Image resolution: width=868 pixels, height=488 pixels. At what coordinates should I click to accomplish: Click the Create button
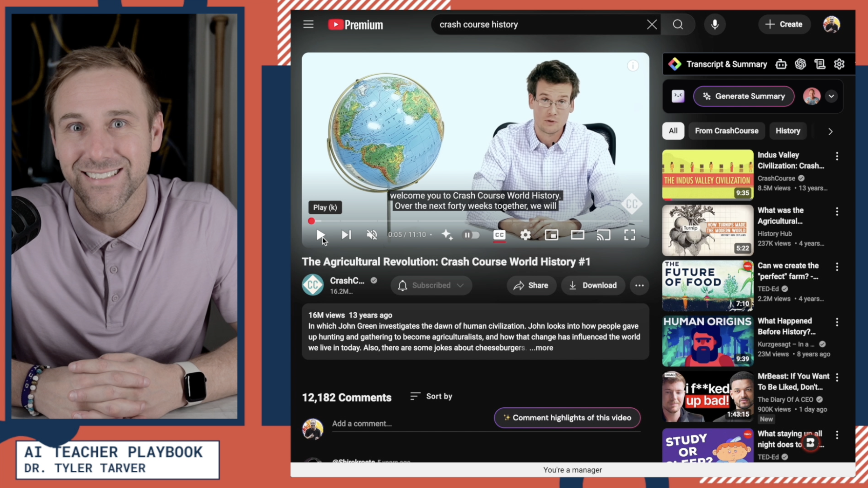pyautogui.click(x=784, y=24)
